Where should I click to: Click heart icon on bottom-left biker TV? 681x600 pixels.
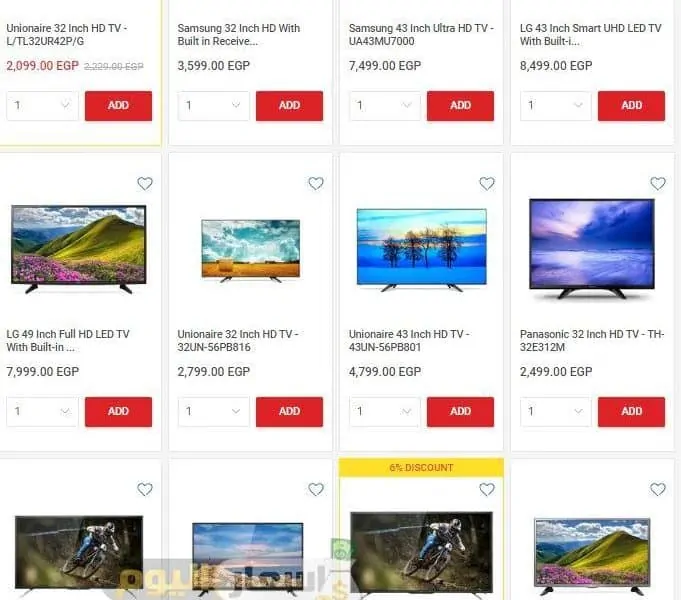(x=145, y=490)
